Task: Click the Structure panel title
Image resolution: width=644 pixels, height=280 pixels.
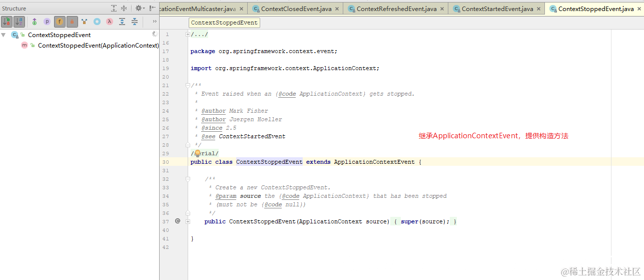Action: pos(14,9)
